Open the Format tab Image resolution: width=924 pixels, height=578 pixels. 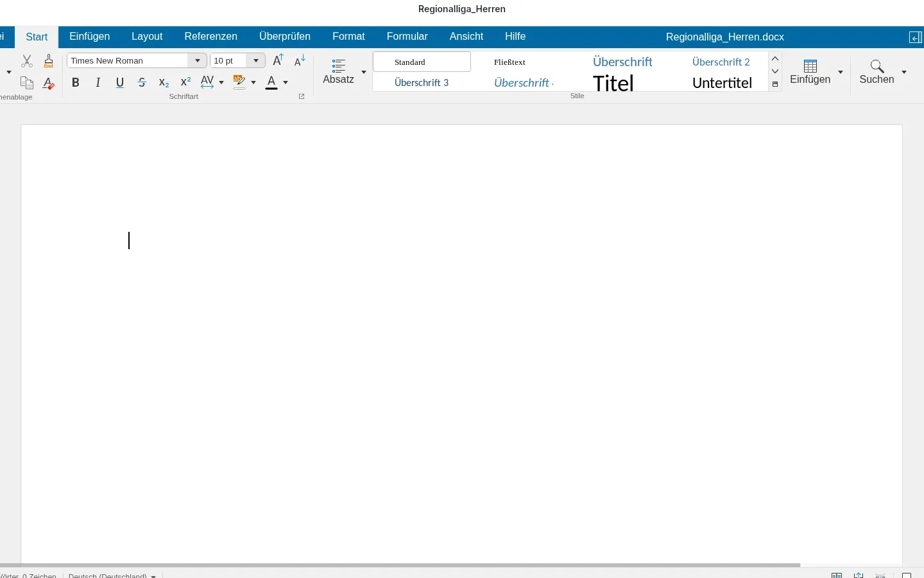(x=348, y=37)
